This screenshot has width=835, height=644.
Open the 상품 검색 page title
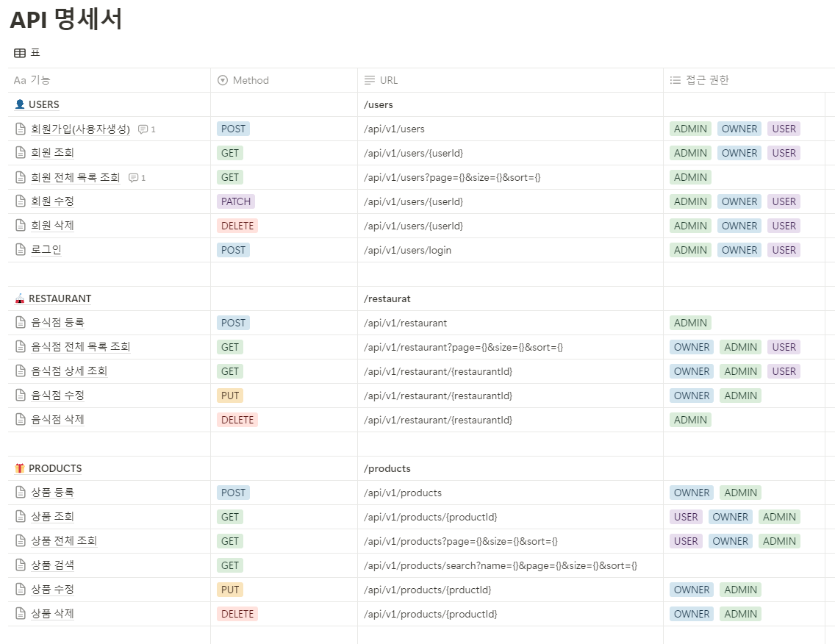click(x=52, y=565)
